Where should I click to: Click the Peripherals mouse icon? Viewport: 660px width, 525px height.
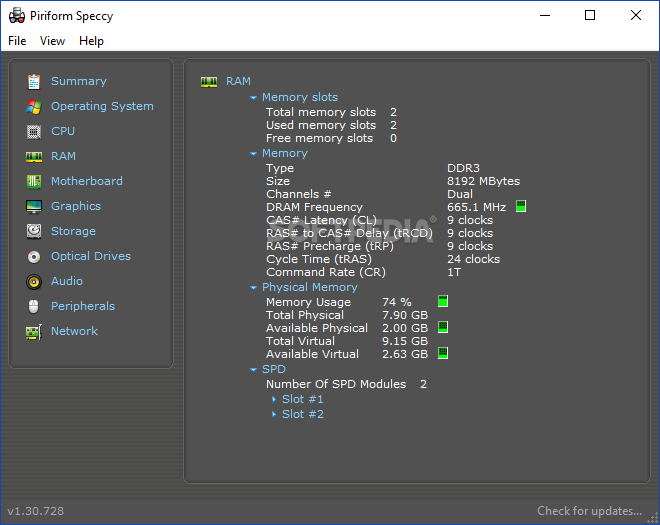[34, 306]
